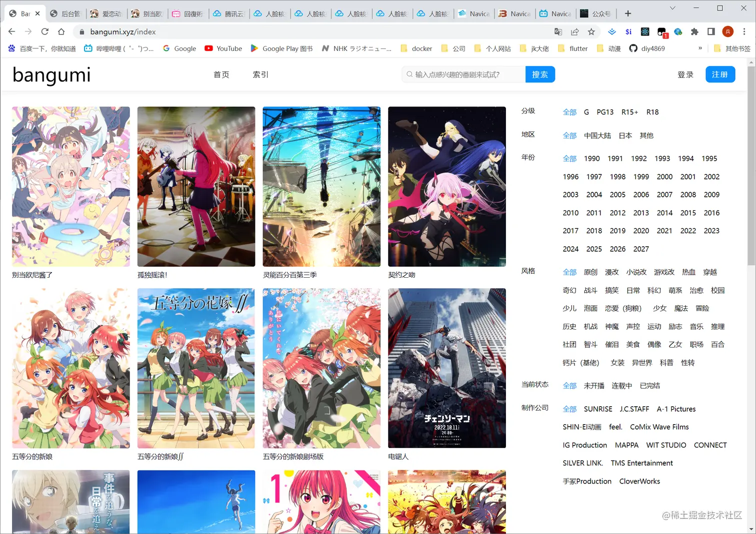The image size is (756, 534).
Task: Open the YouTube bookmark
Action: click(x=223, y=48)
